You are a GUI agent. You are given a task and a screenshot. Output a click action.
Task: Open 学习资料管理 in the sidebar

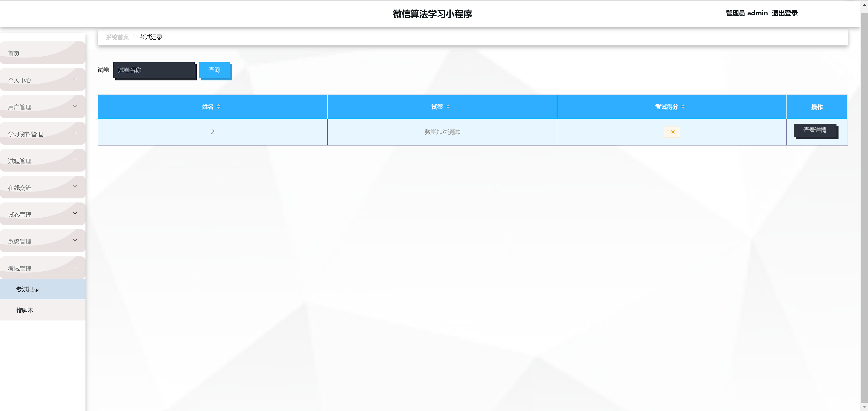(x=43, y=133)
